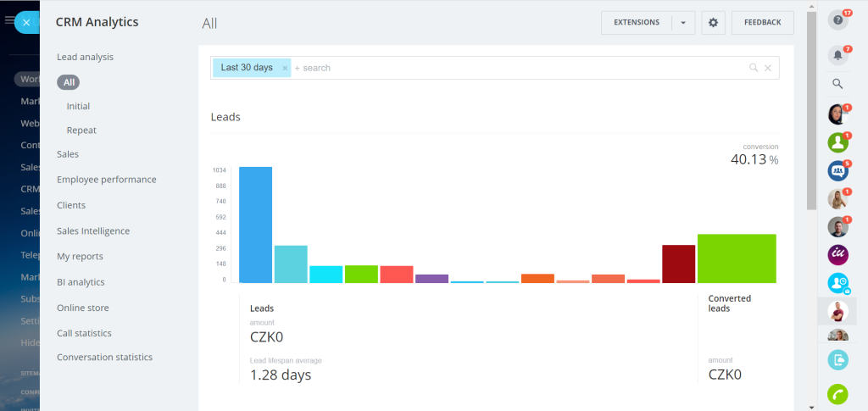Expand the Extensions dropdown arrow
The image size is (868, 411).
pyautogui.click(x=683, y=23)
